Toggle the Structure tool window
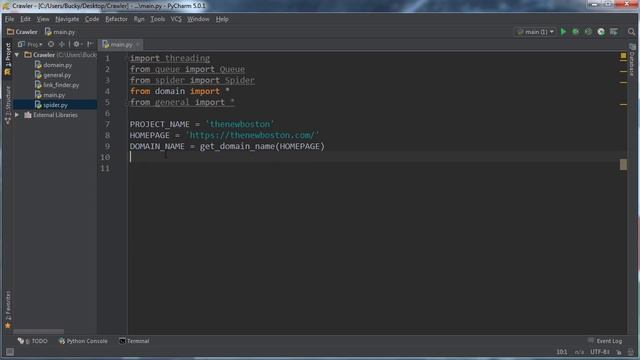640x360 pixels. 8,104
